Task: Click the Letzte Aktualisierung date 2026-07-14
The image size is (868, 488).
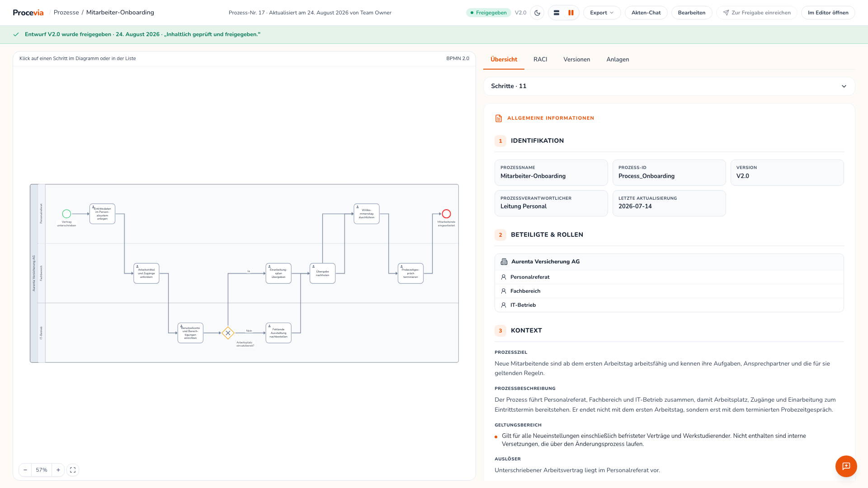Action: 635,206
